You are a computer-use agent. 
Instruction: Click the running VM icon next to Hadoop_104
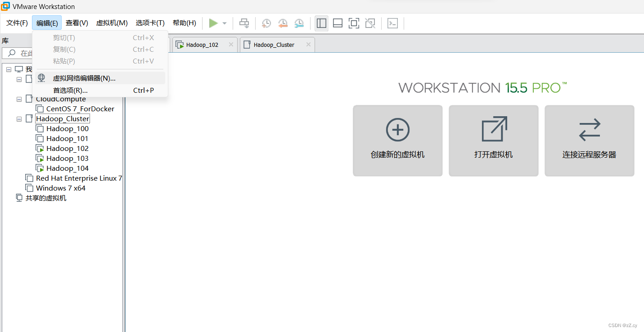click(x=40, y=168)
